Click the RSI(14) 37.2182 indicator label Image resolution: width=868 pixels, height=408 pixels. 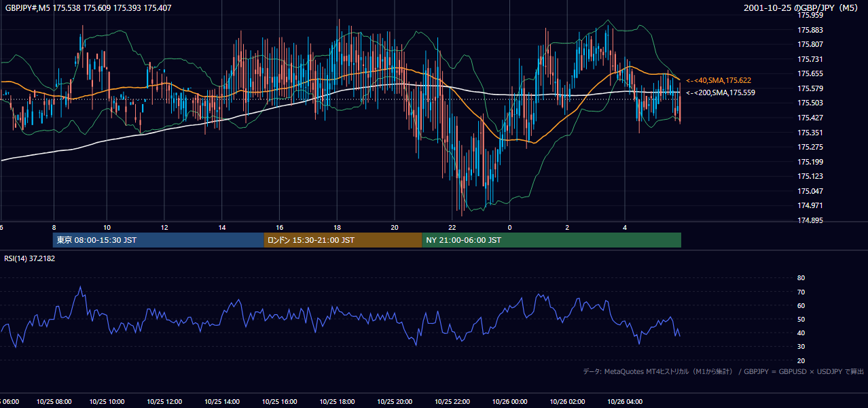click(x=30, y=258)
